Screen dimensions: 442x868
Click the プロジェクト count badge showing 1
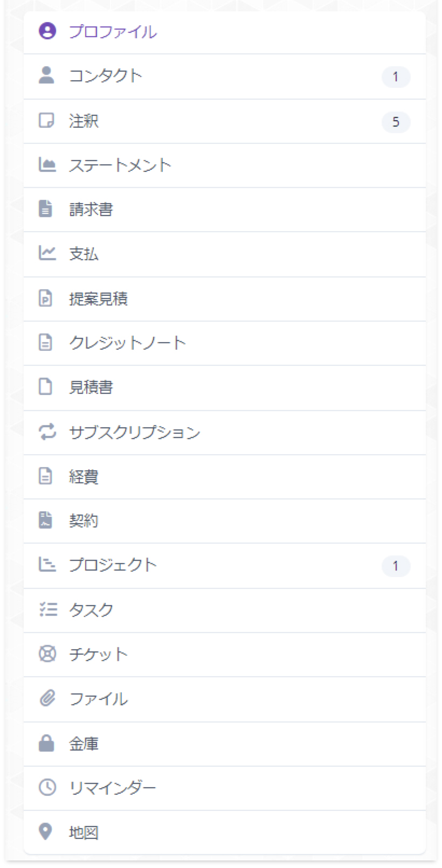point(396,566)
